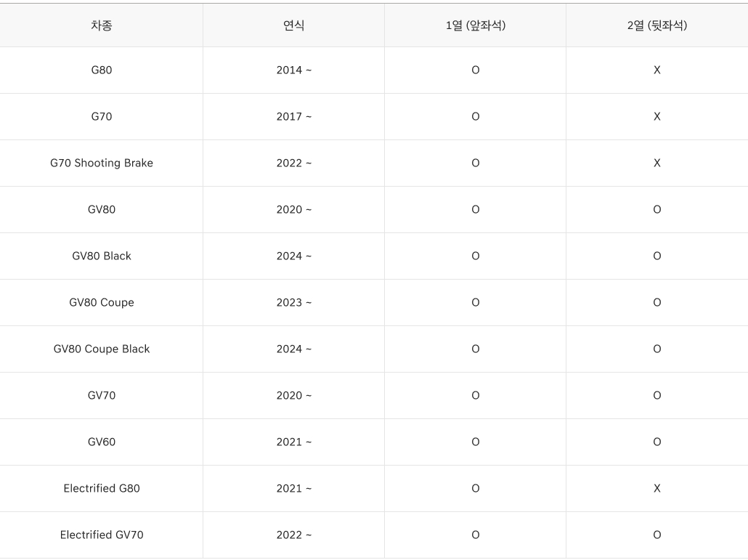Screen dimensions: 748x560
Task: Click the 연식 column header
Action: coord(293,26)
